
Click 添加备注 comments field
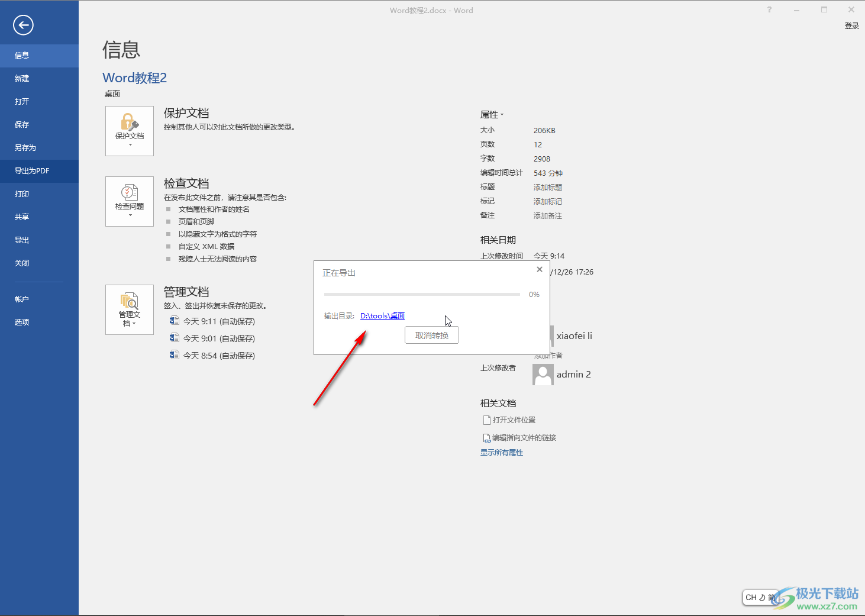click(x=548, y=216)
